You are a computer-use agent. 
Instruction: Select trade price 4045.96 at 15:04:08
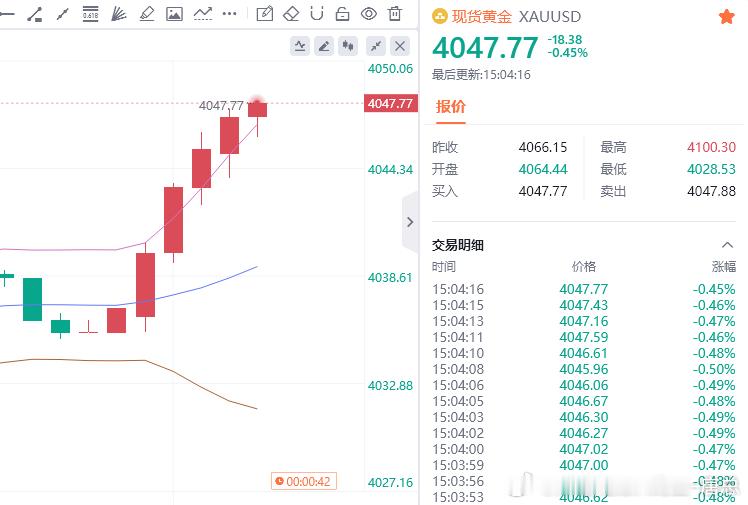[x=584, y=369]
